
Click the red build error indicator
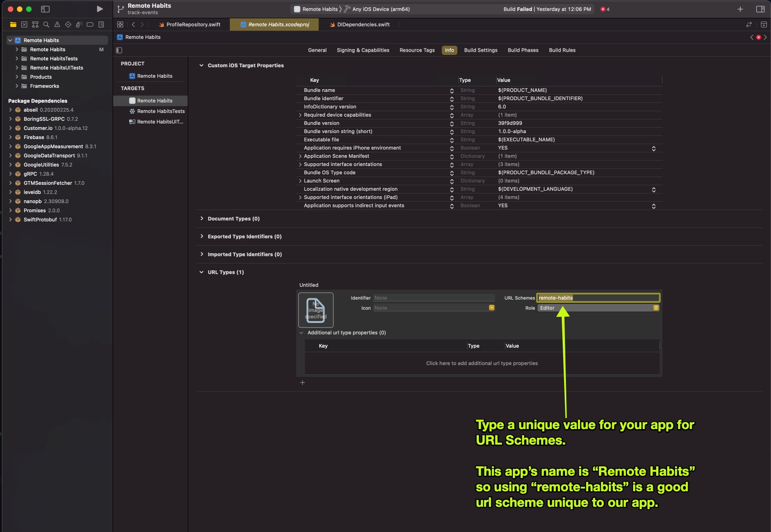[x=605, y=9]
